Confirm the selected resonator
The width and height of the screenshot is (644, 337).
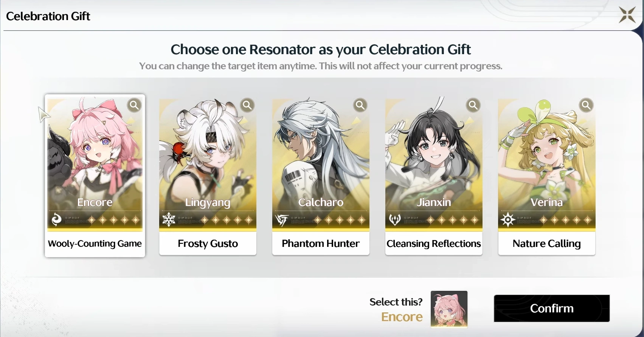point(552,308)
